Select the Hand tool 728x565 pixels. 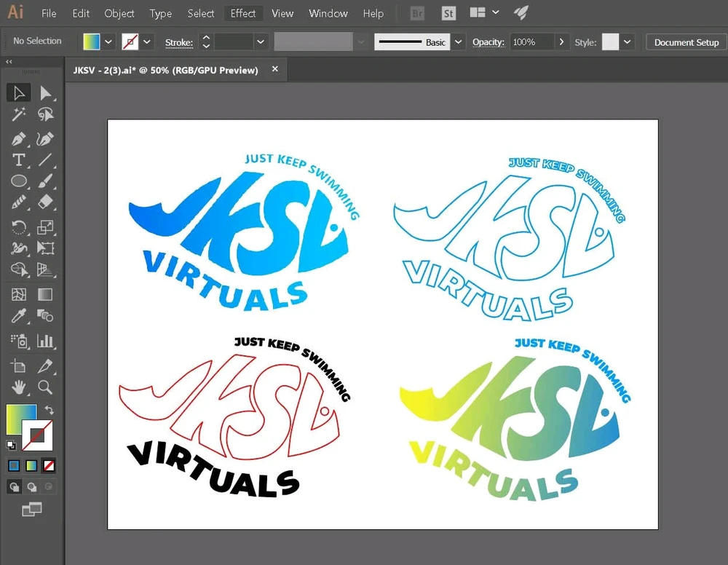[x=19, y=387]
